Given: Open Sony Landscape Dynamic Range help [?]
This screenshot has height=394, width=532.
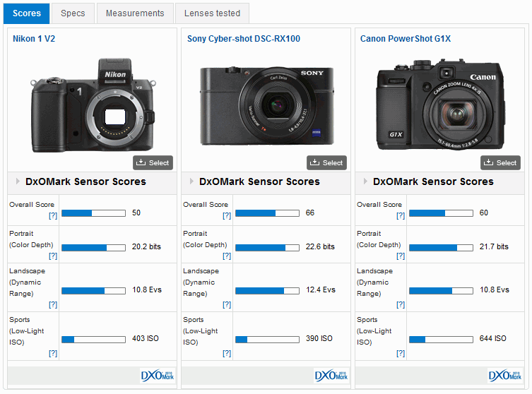Looking at the screenshot, I should 227,305.
